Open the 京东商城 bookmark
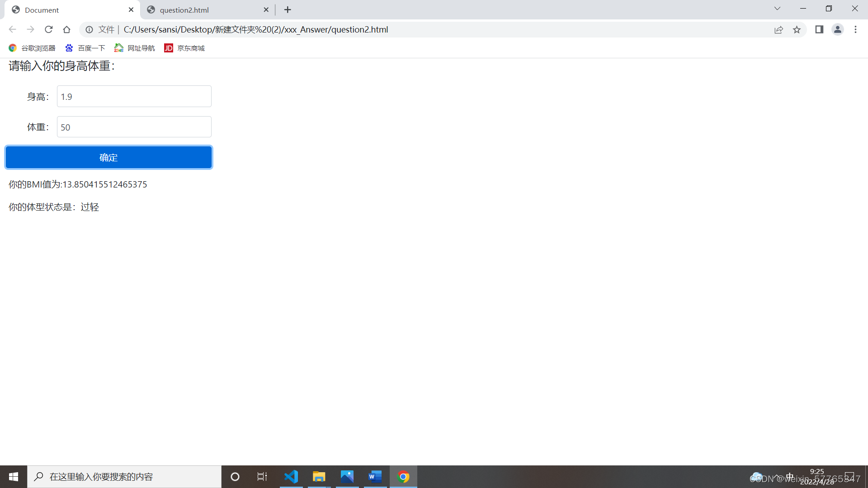Viewport: 868px width, 488px height. click(x=185, y=48)
